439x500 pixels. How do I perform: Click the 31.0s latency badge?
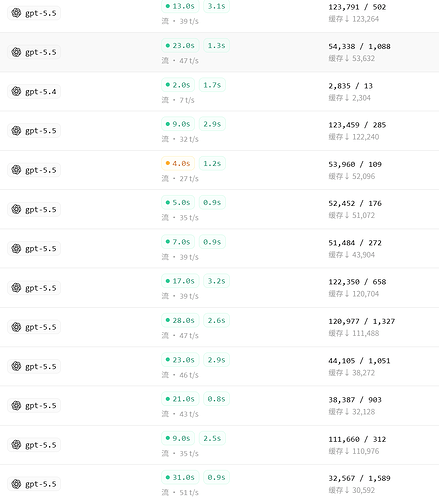[x=180, y=477]
